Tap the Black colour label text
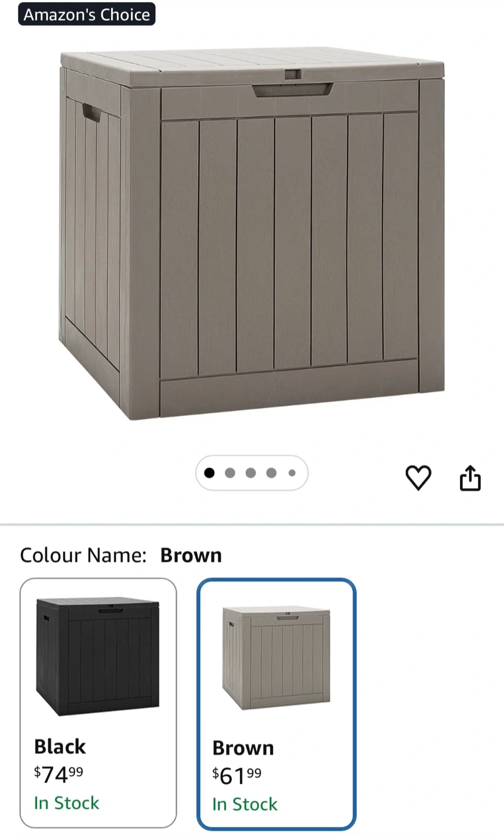The width and height of the screenshot is (504, 835). pos(60,746)
